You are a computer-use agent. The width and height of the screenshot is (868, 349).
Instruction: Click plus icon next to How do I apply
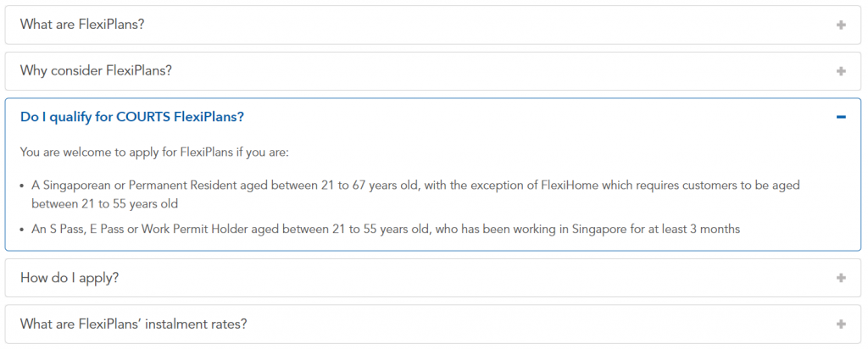tap(841, 278)
